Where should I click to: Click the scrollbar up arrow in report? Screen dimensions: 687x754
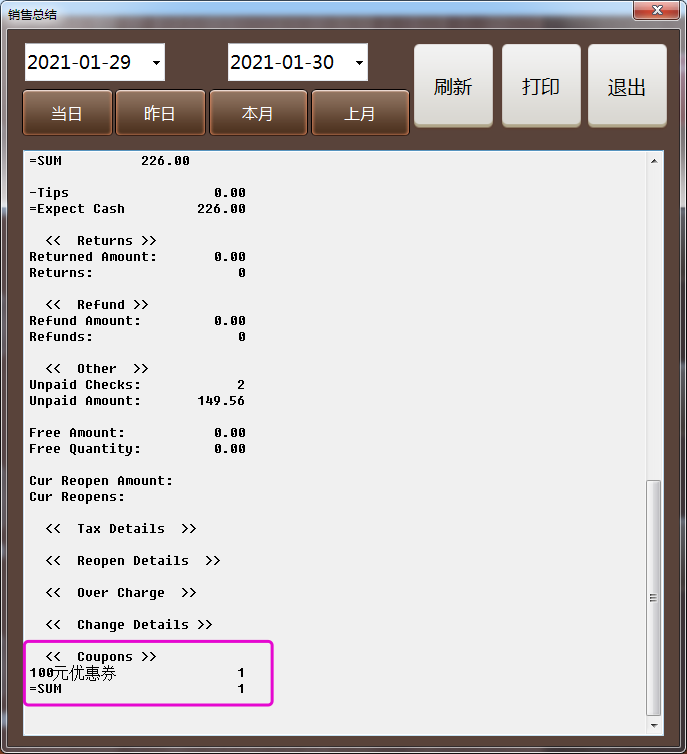(654, 161)
